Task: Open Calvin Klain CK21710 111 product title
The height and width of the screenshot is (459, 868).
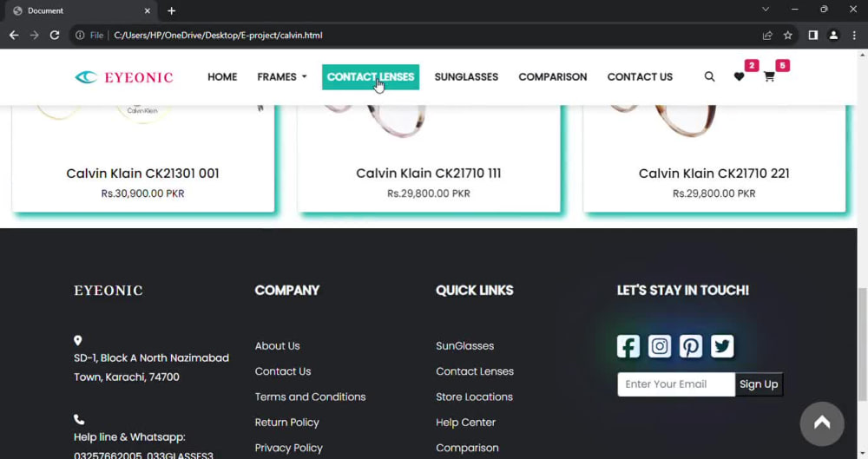Action: (429, 174)
